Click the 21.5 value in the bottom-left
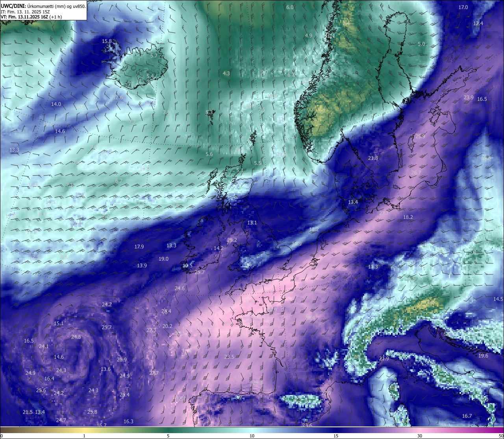Image resolution: width=504 pixels, height=439 pixels. click(x=28, y=412)
